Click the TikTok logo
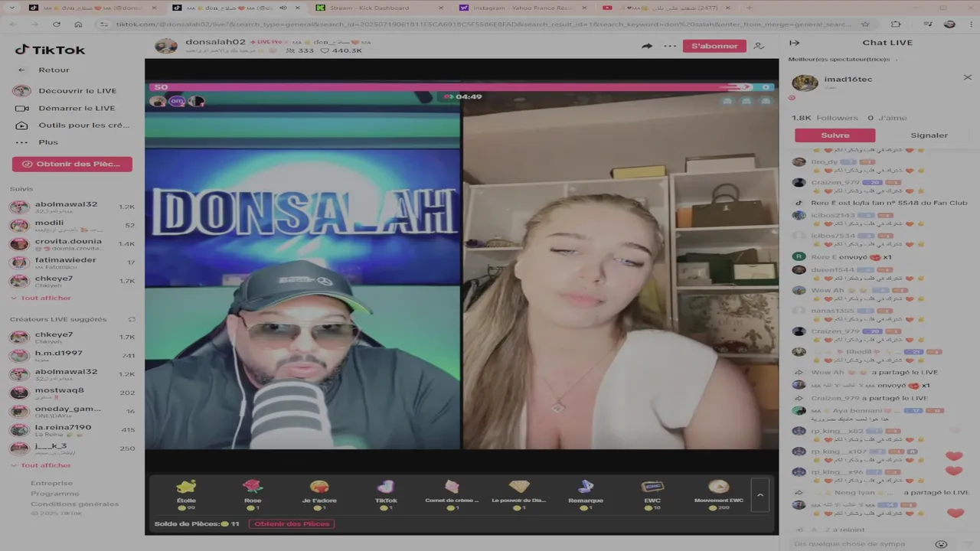The height and width of the screenshot is (551, 980). [x=50, y=50]
